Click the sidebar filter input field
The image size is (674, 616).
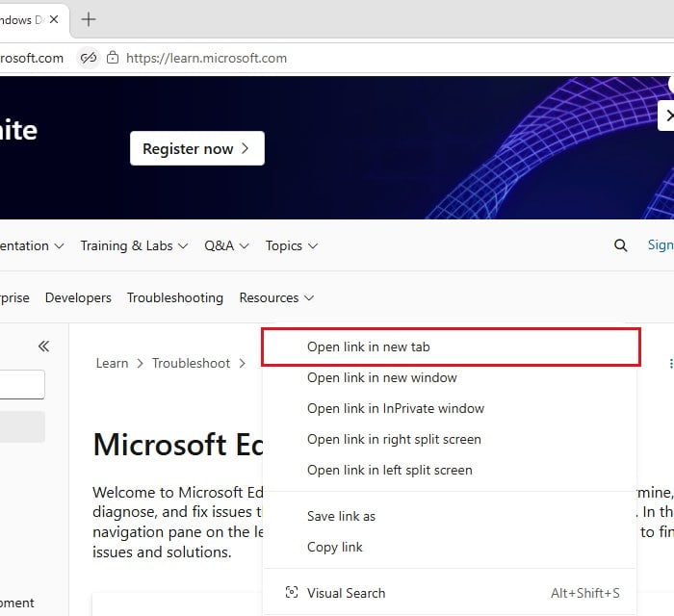coord(21,384)
